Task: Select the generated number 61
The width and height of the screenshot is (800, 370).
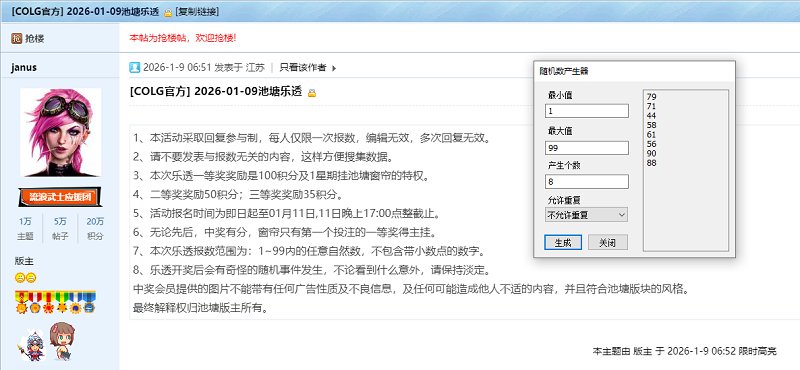Action: point(651,135)
